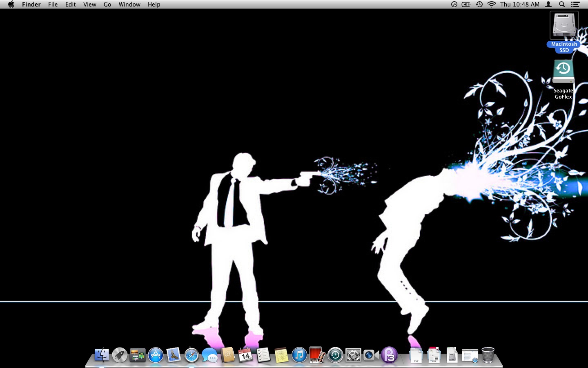
Task: Open the Window menu
Action: tap(129, 4)
